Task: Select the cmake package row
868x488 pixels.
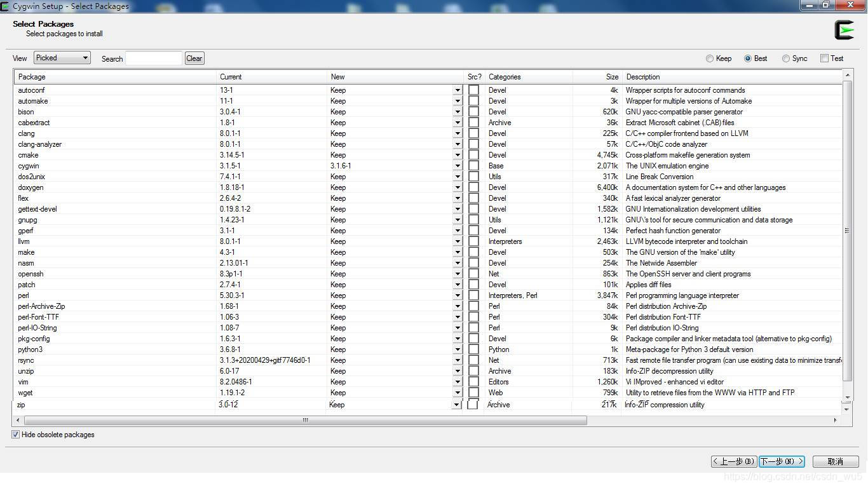Action: pos(428,155)
